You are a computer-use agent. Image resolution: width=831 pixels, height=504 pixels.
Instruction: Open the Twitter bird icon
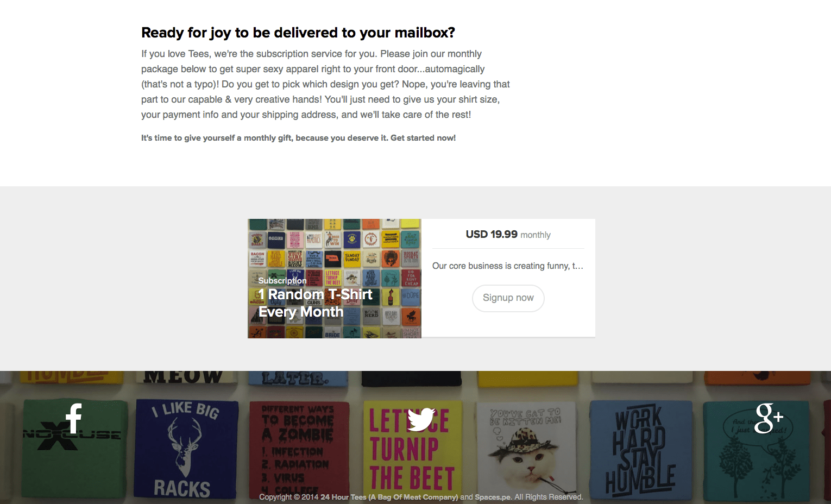click(421, 419)
